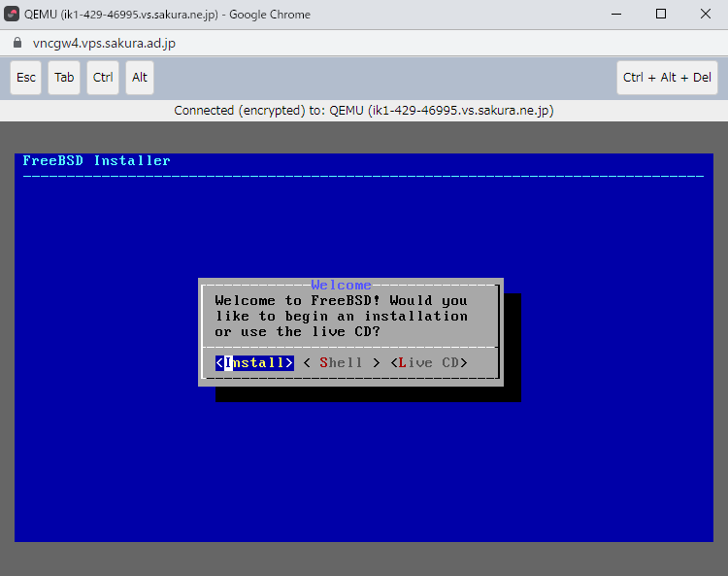Toggle the Ctrl modifier key button

pos(103,78)
